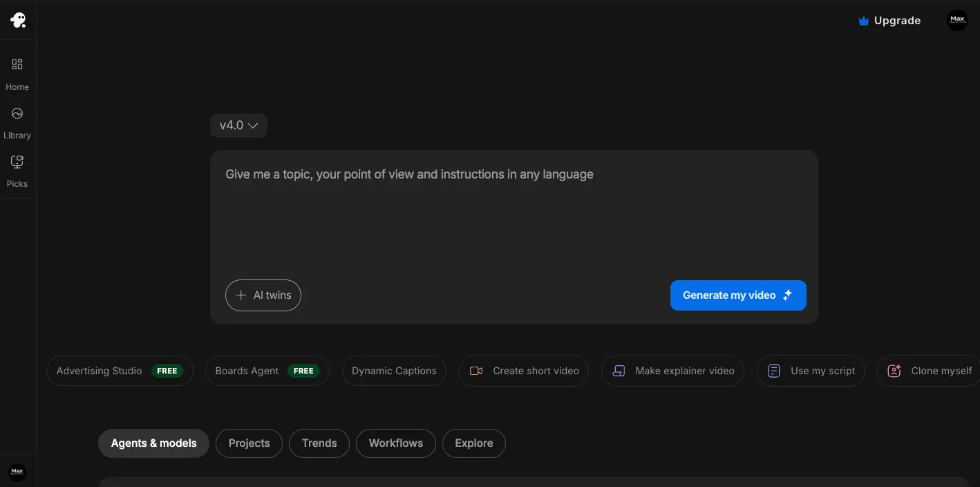Image resolution: width=980 pixels, height=487 pixels.
Task: Select the Boards Agent FREE chip
Action: (x=267, y=371)
